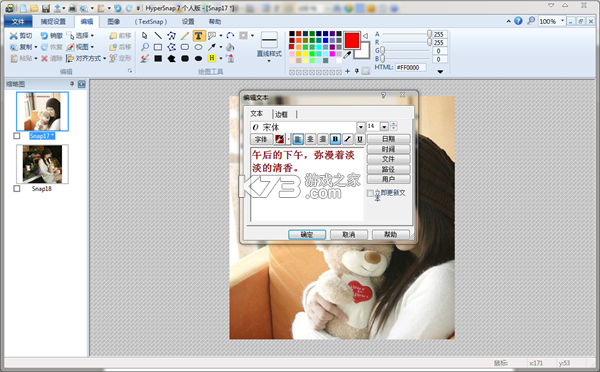Toggle underline in edit text dialog

(360, 139)
